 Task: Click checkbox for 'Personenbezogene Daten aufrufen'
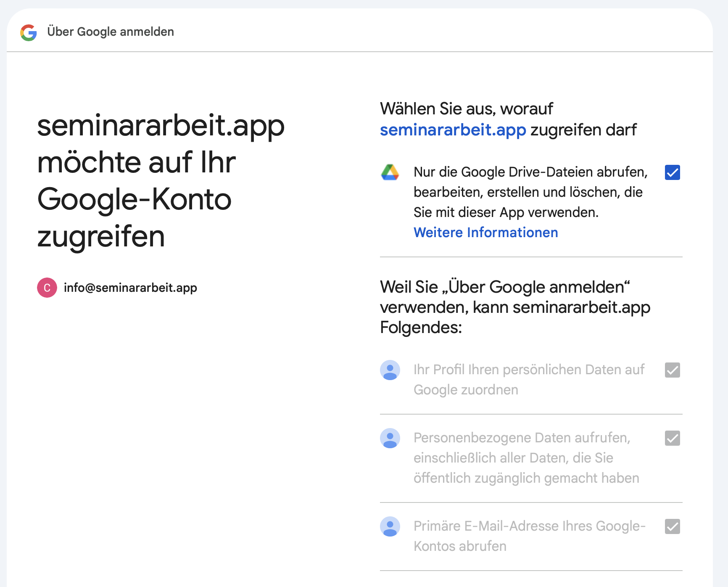[x=673, y=438]
